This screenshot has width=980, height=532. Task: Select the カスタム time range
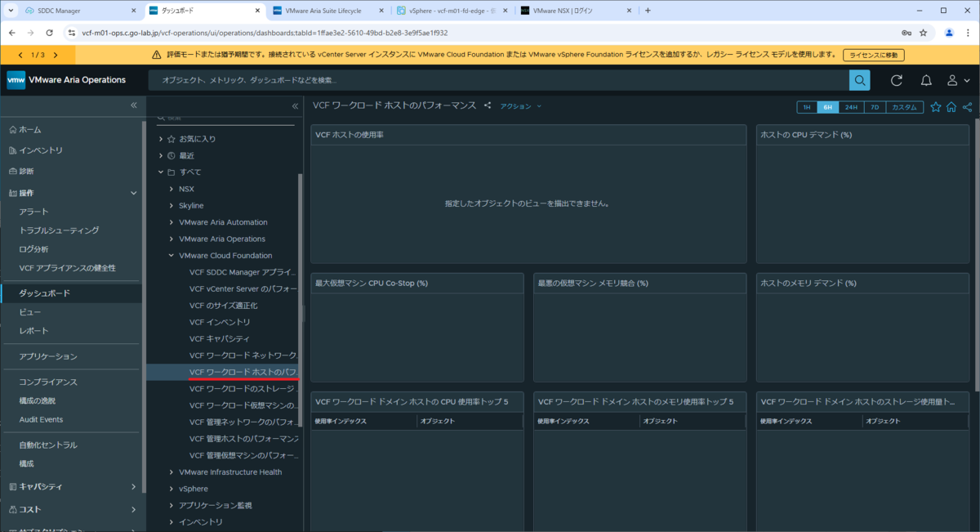[x=905, y=107]
